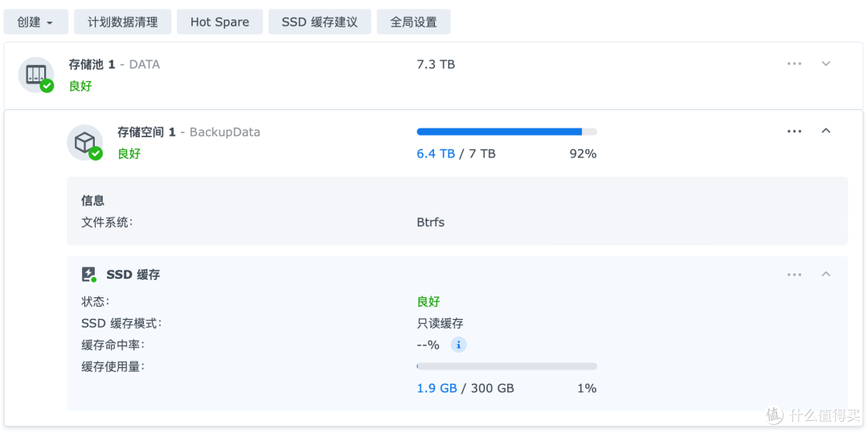Screen dimensions: 868x433
Task: Click the 存储空间 1 - BackupData title
Action: [189, 133]
